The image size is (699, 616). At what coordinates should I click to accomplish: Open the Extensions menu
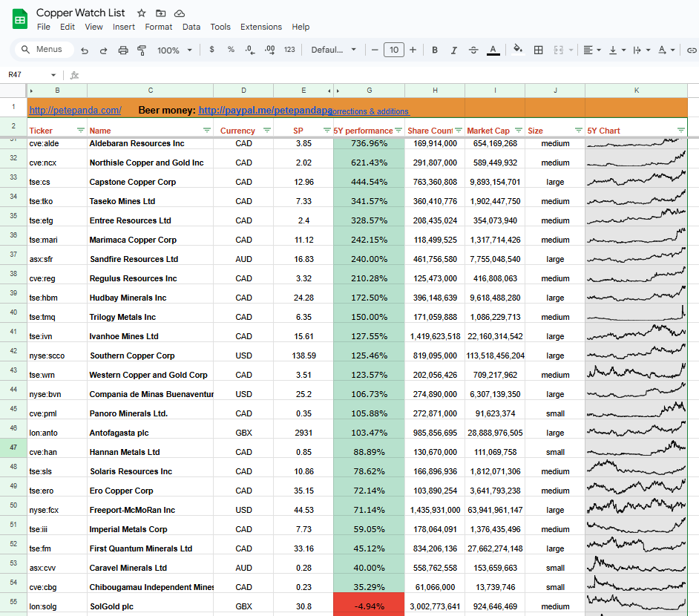coord(260,27)
